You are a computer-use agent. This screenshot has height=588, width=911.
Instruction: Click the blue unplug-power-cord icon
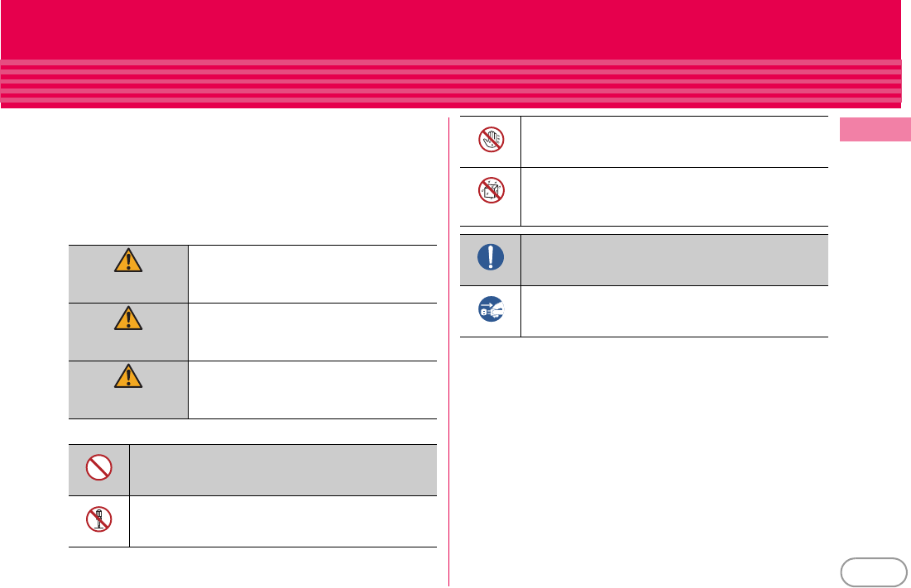[491, 309]
